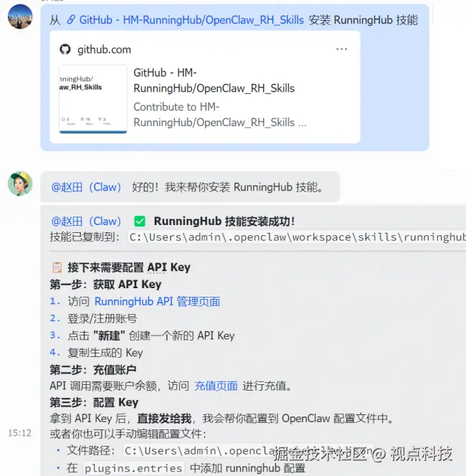Click the skills folder path code text
Image resolution: width=466 pixels, height=476 pixels.
297,237
